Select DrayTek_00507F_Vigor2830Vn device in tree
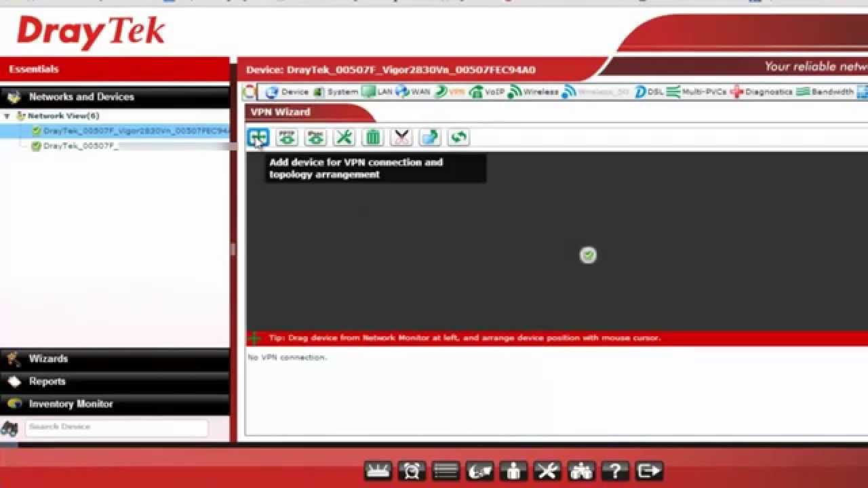The width and height of the screenshot is (868, 488). click(x=130, y=131)
